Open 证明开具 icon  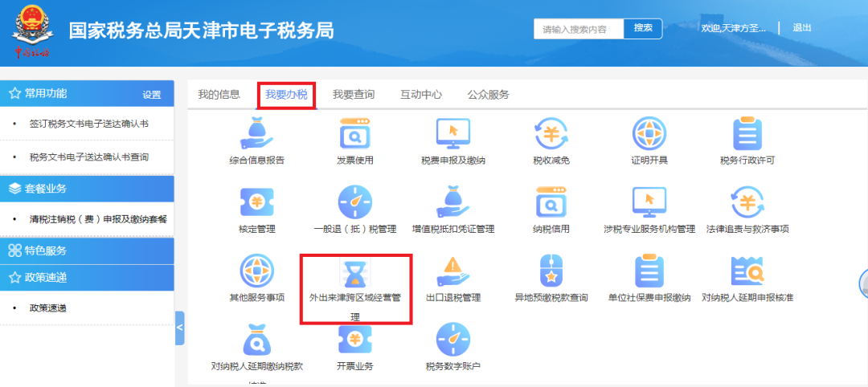click(x=649, y=133)
